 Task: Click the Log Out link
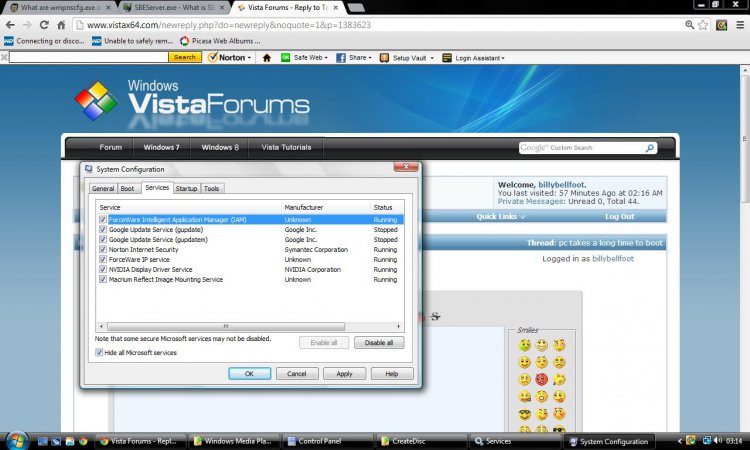619,217
